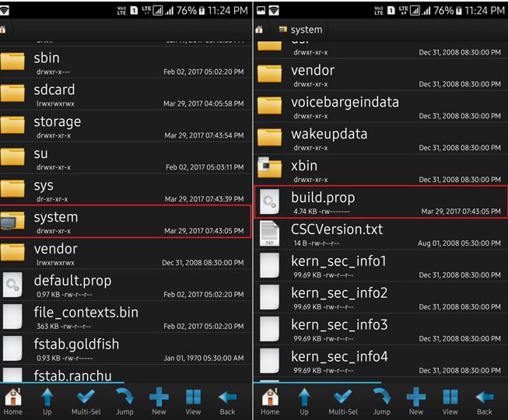Image resolution: width=508 pixels, height=420 pixels.
Task: Toggle Multi-Sel in the right pane toolbar
Action: coord(342,400)
